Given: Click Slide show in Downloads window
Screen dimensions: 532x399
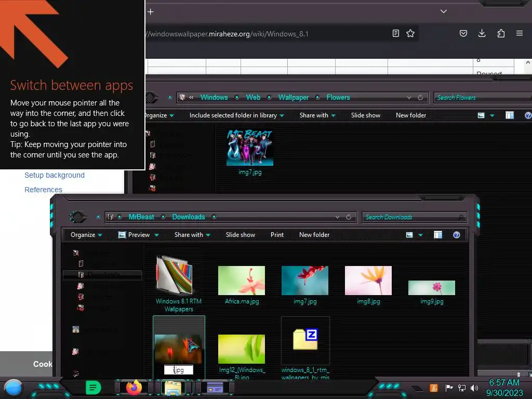Looking at the screenshot, I should click(241, 235).
